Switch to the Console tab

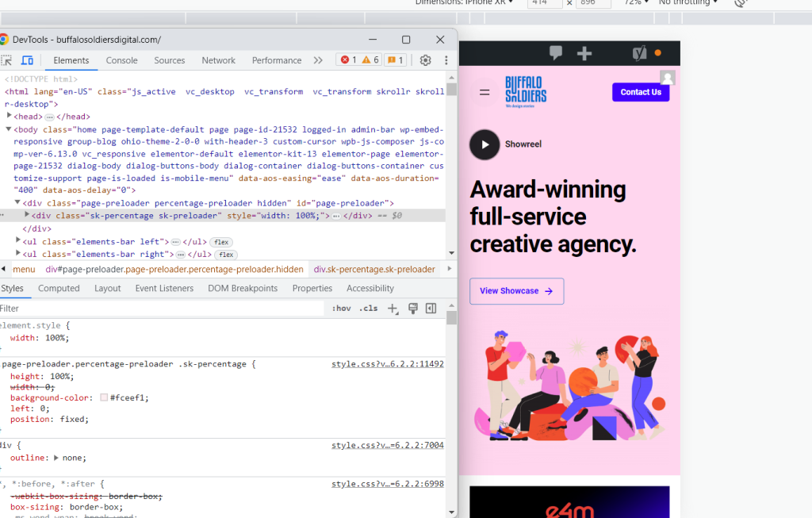pyautogui.click(x=121, y=60)
